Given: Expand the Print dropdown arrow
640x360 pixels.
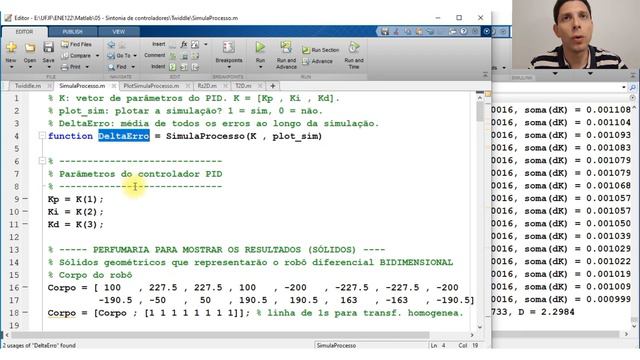Looking at the screenshot, I should [x=87, y=67].
